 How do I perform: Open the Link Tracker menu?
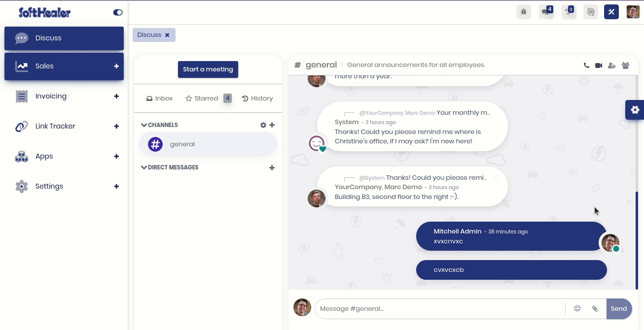tap(64, 126)
